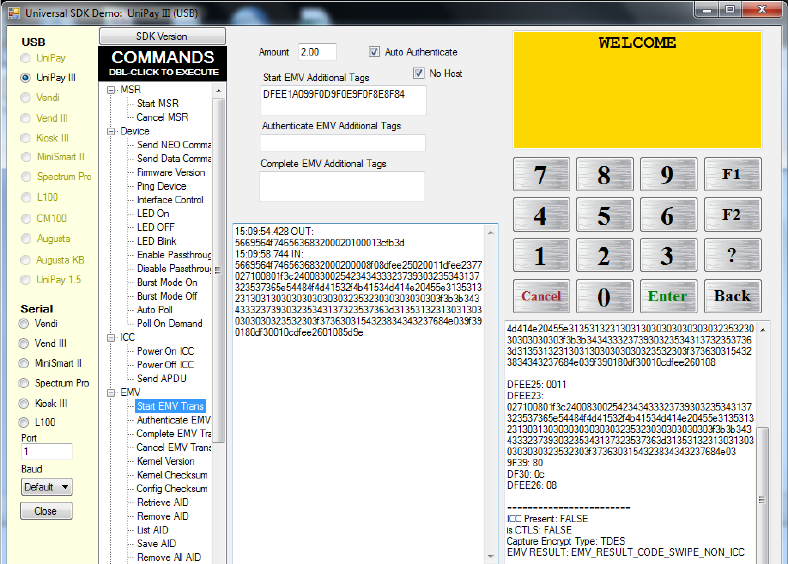Tap keypad digit 9
Viewport: 788px width, 564px height.
[x=668, y=174]
